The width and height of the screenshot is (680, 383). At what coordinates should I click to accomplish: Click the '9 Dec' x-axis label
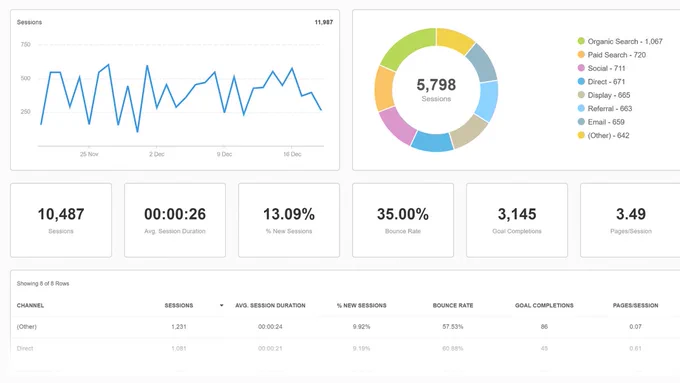[x=224, y=154]
